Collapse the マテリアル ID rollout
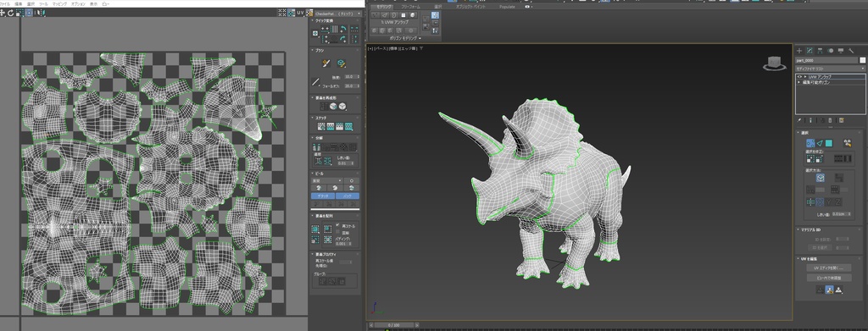Screen dimensions: 868x331 pyautogui.click(x=798, y=230)
